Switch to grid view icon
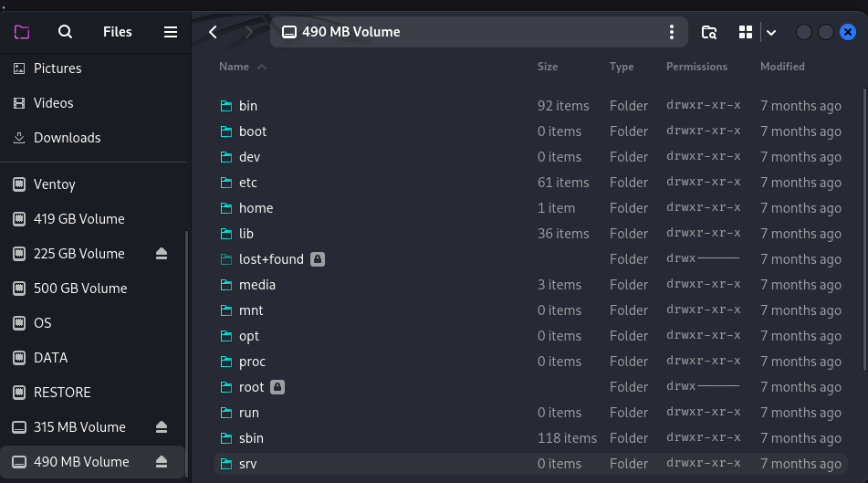 (746, 32)
